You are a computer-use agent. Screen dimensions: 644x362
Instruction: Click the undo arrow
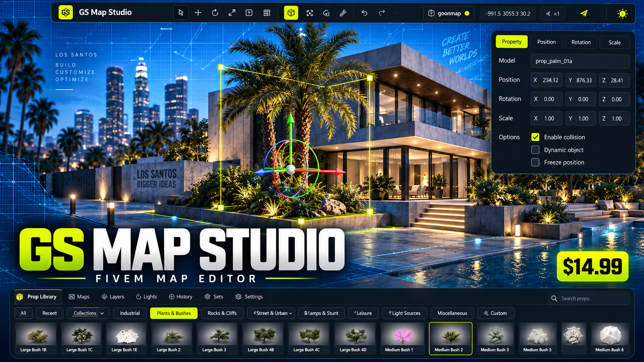click(364, 13)
